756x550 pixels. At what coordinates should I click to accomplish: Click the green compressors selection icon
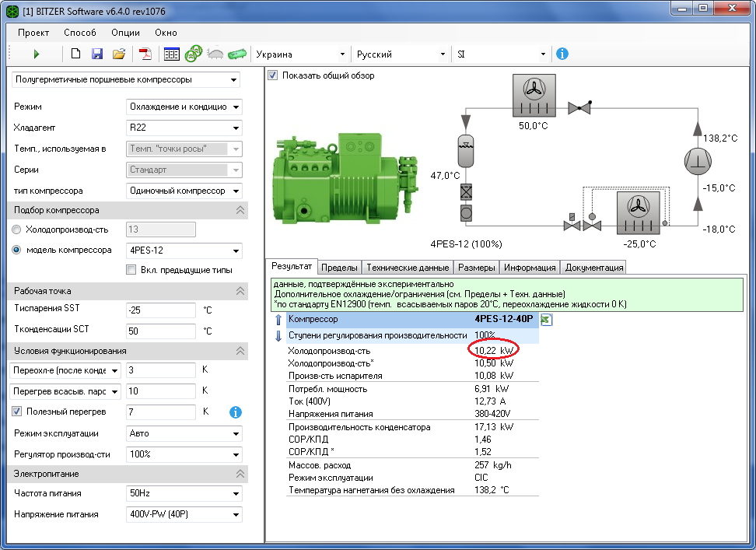click(x=194, y=54)
